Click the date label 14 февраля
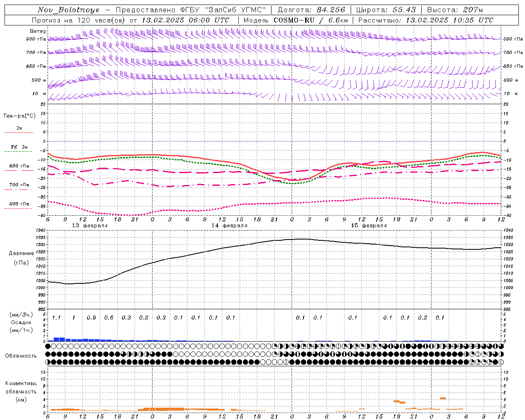The height and width of the screenshot is (420, 525). point(229,226)
